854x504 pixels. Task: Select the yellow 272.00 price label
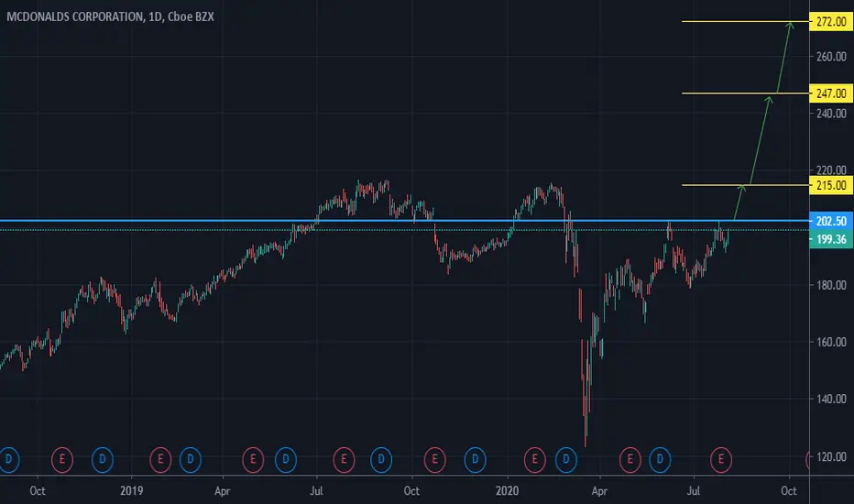pyautogui.click(x=831, y=22)
